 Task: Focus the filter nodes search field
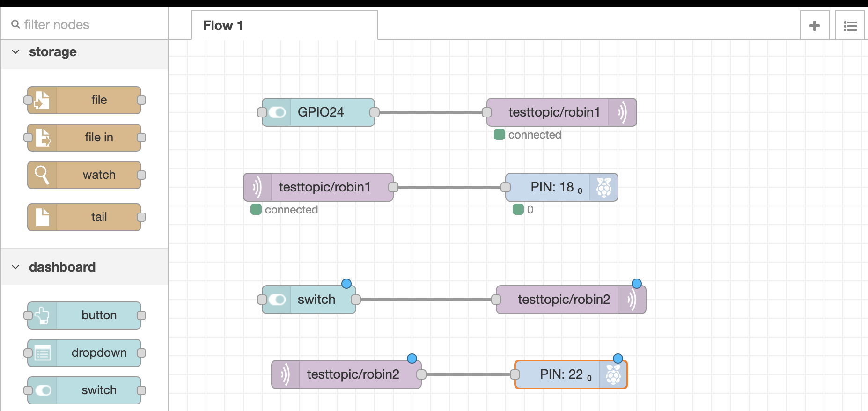84,24
